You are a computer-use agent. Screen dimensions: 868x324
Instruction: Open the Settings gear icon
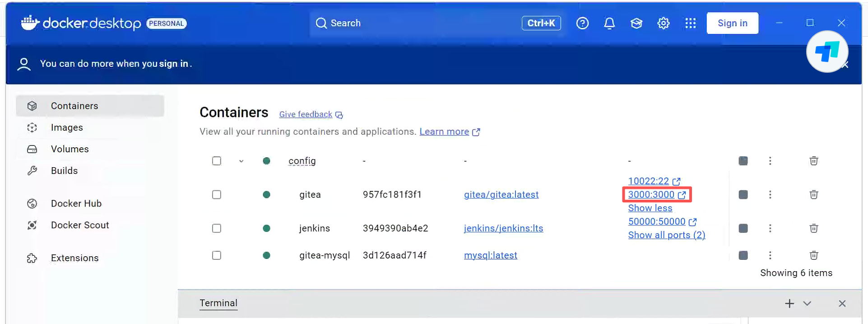664,23
